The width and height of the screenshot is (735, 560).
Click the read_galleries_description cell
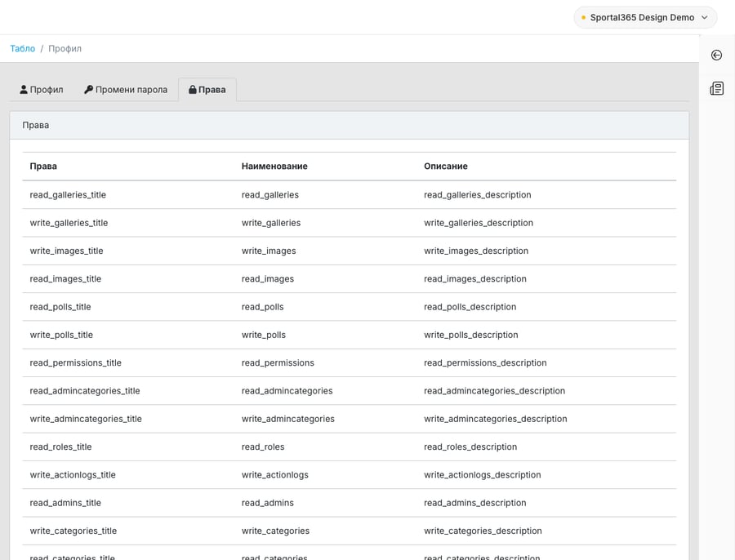tap(478, 194)
